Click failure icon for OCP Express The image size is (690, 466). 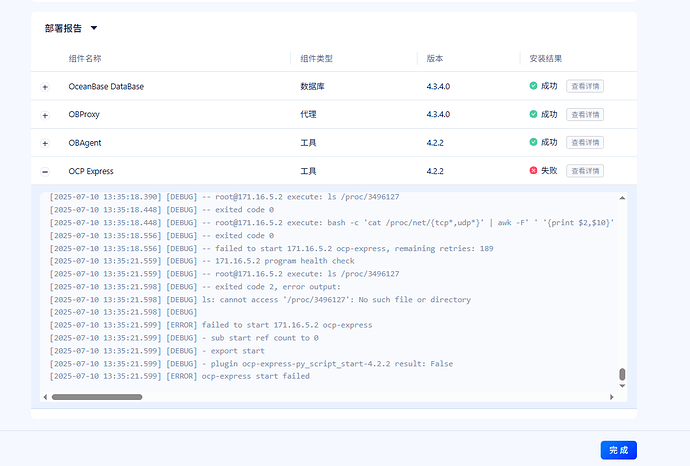533,170
